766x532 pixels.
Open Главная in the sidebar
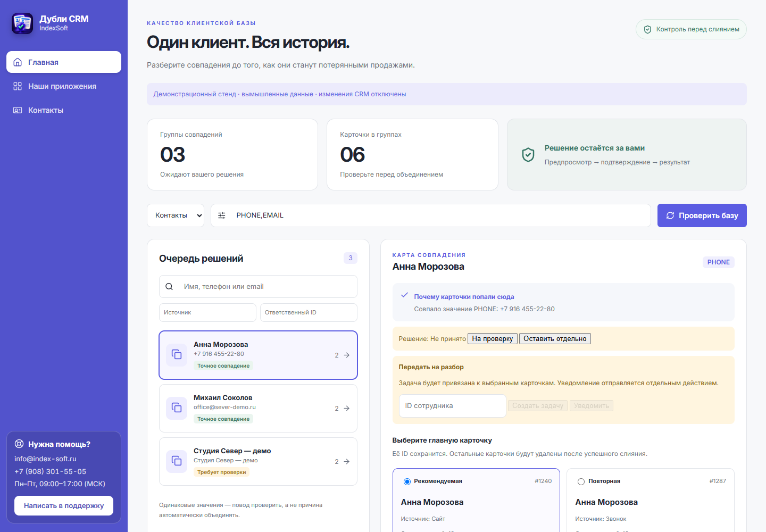pyautogui.click(x=64, y=62)
